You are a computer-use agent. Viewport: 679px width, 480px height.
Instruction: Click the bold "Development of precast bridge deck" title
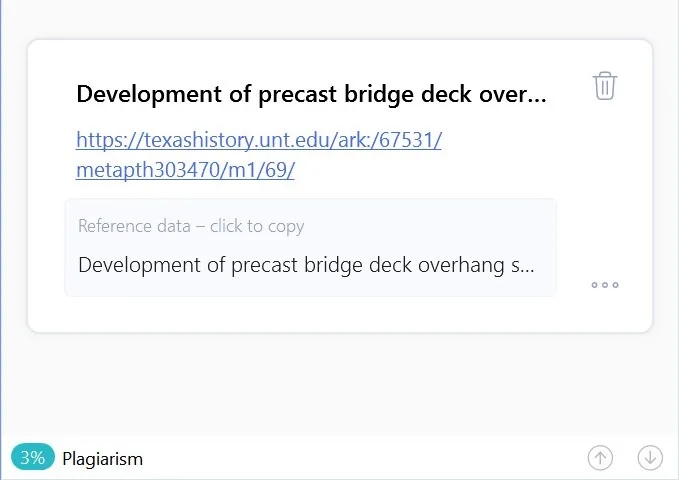[x=310, y=95]
